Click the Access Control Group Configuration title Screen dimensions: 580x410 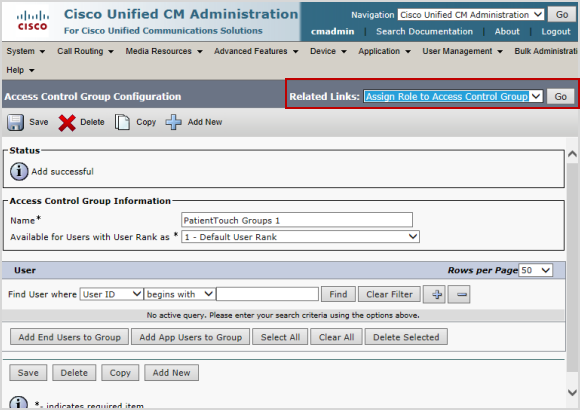[93, 97]
